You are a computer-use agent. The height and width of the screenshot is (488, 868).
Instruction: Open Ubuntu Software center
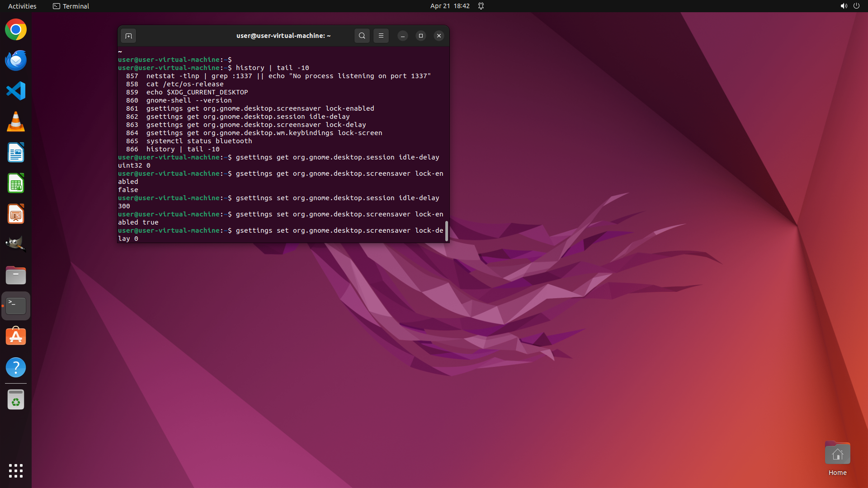16,337
